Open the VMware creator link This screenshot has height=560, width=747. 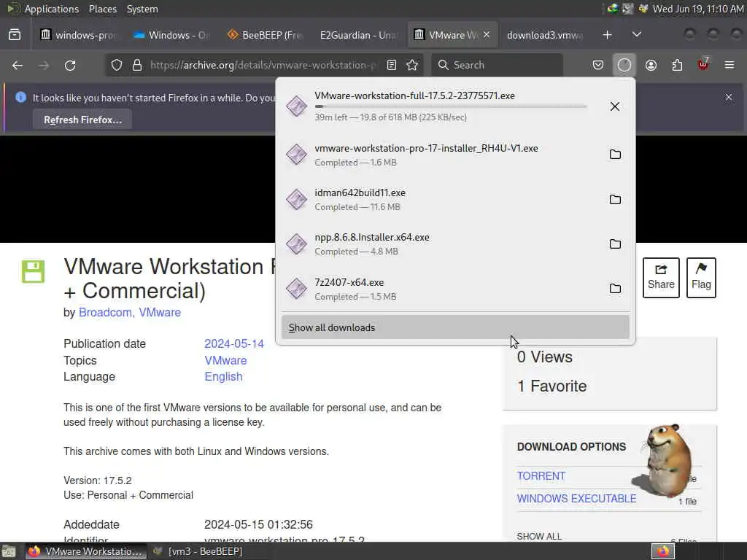tap(160, 312)
